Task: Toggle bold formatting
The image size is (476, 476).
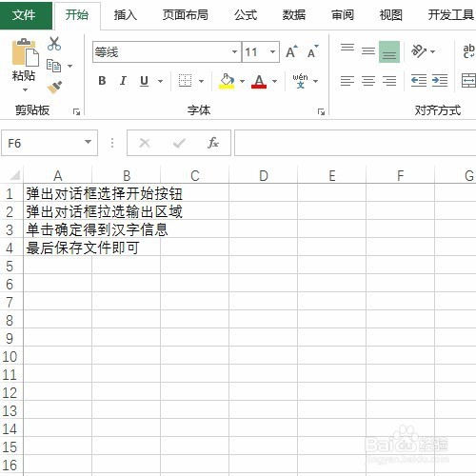Action: pos(102,81)
